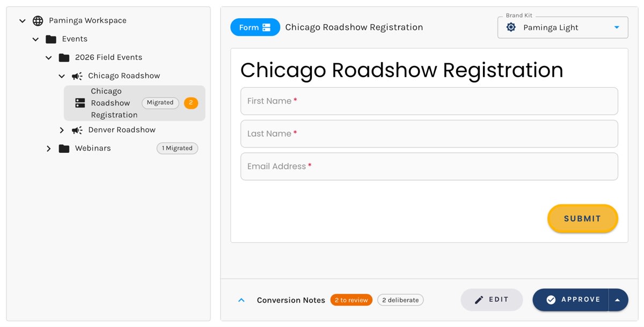The width and height of the screenshot is (644, 327).
Task: Select the Paminga Workspace label
Action: pos(87,21)
